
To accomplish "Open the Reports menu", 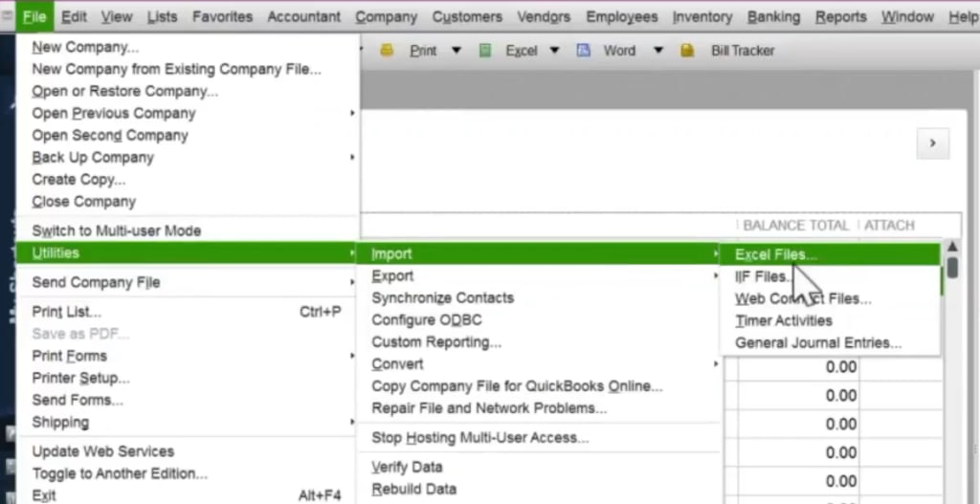I will pos(840,17).
